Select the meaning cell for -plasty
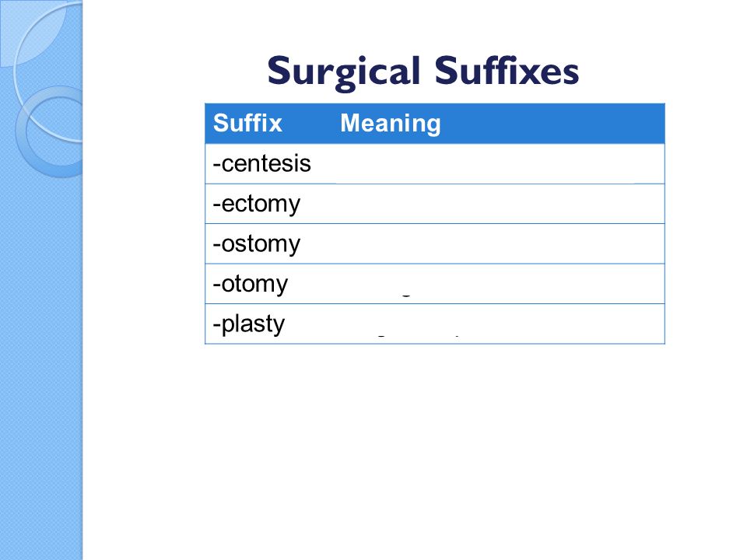The width and height of the screenshot is (747, 560). [x=499, y=324]
